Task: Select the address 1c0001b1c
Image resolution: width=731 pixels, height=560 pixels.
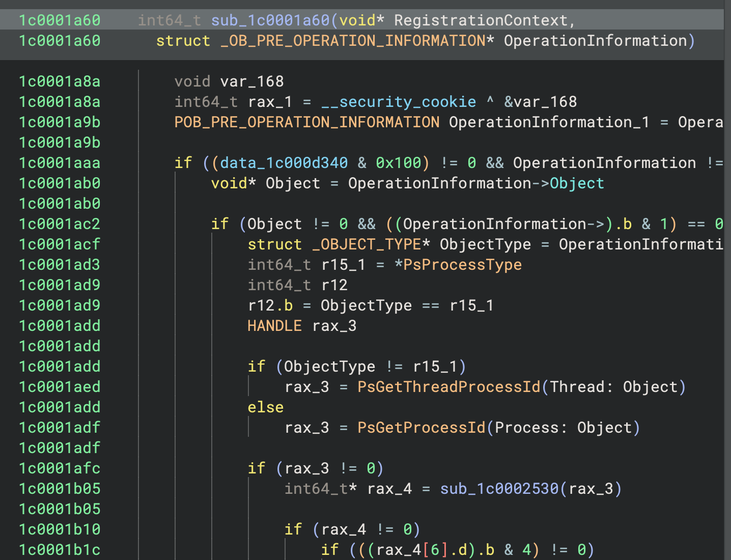Action: point(60,550)
